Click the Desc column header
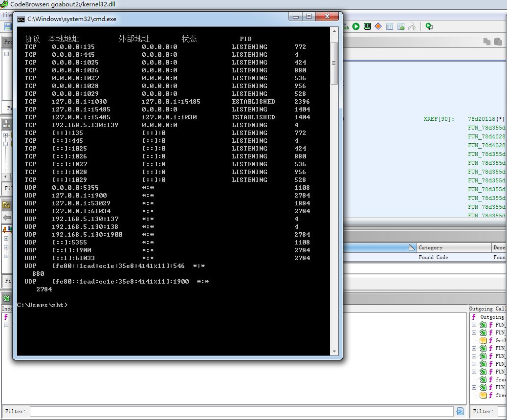 (499, 247)
